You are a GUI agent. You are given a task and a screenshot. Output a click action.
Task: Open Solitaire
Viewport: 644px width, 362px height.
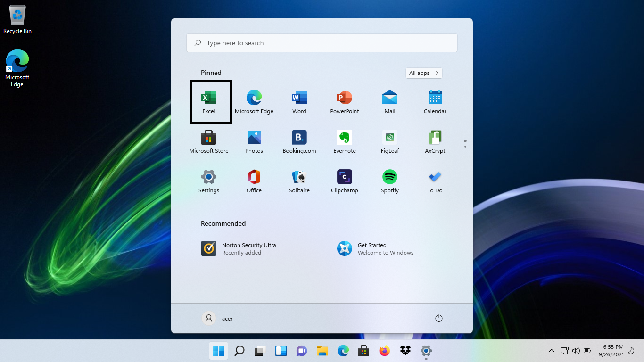pos(299,181)
